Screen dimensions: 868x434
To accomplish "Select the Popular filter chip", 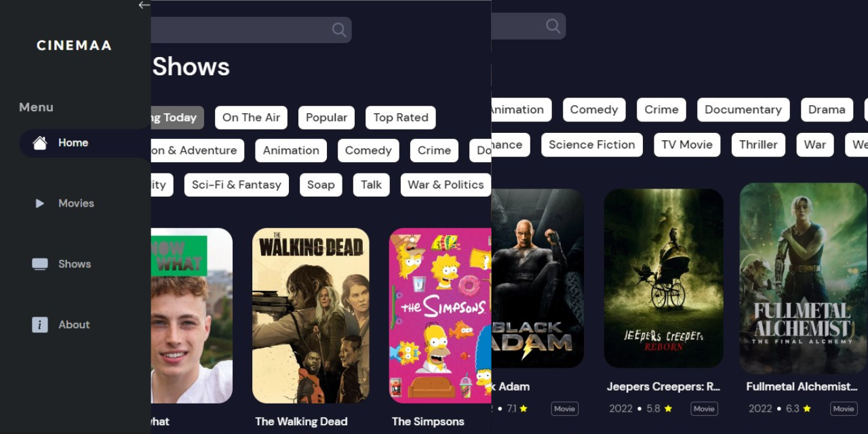I will (326, 117).
